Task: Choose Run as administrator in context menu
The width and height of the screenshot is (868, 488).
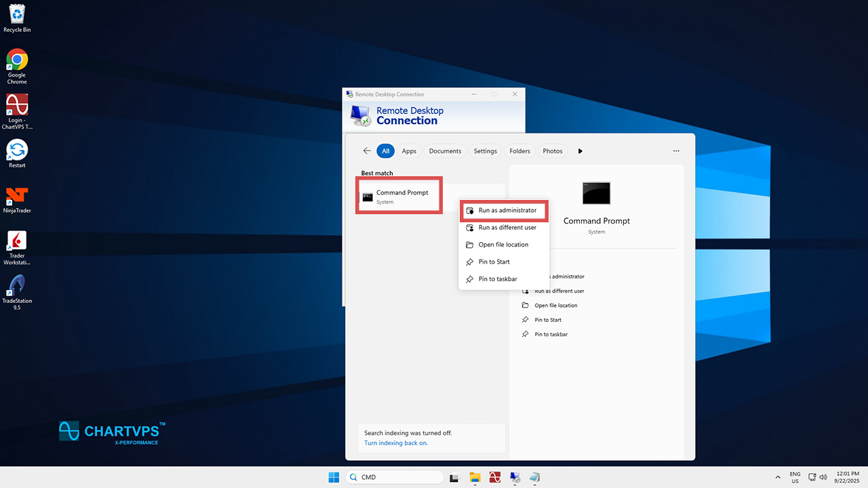Action: [507, 211]
